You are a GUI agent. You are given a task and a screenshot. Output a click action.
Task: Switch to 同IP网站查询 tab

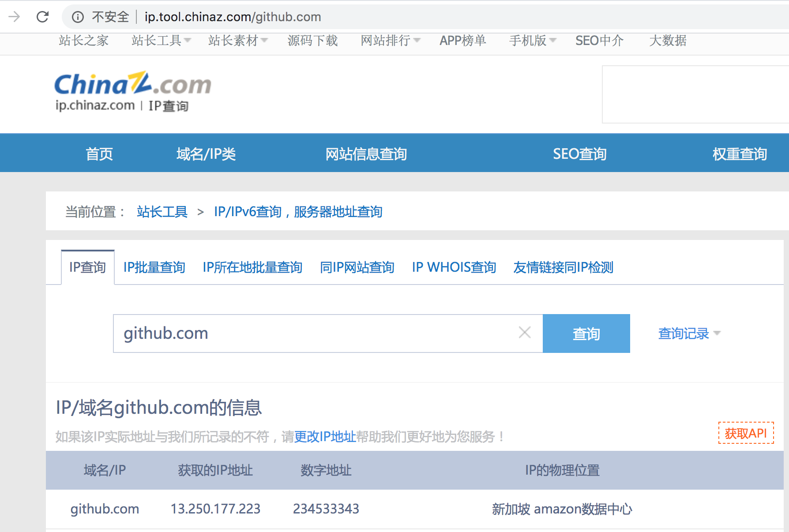coord(357,267)
